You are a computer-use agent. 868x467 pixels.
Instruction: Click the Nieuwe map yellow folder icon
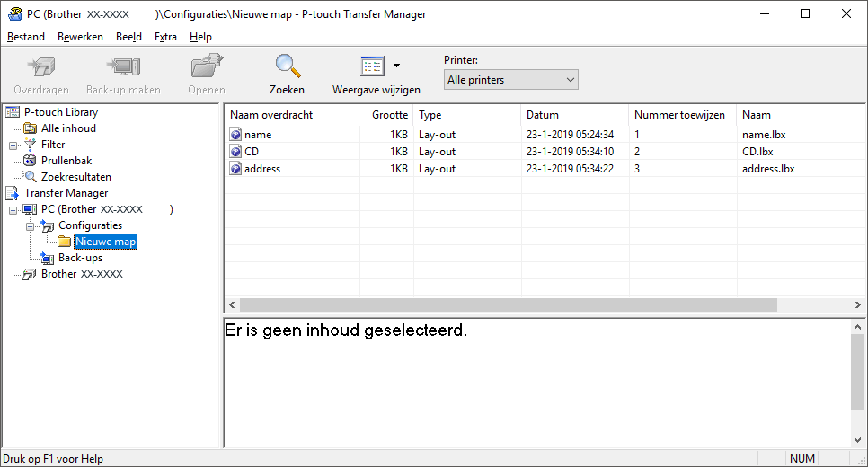point(65,242)
